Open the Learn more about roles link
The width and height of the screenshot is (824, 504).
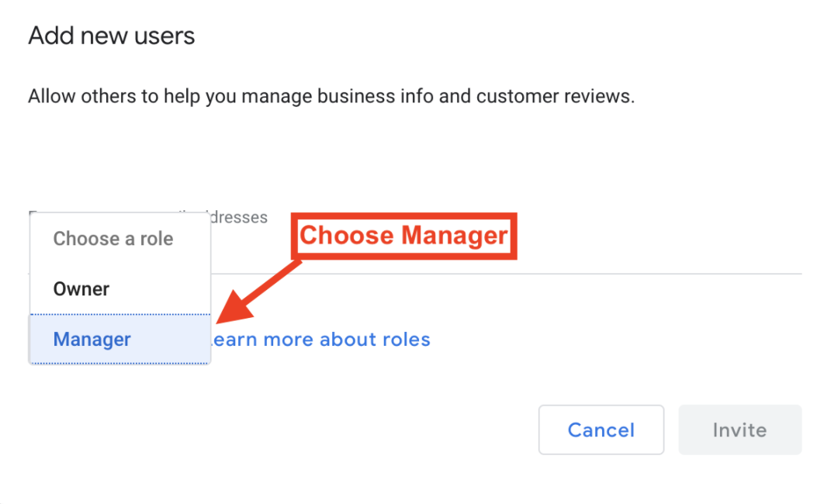coord(320,340)
